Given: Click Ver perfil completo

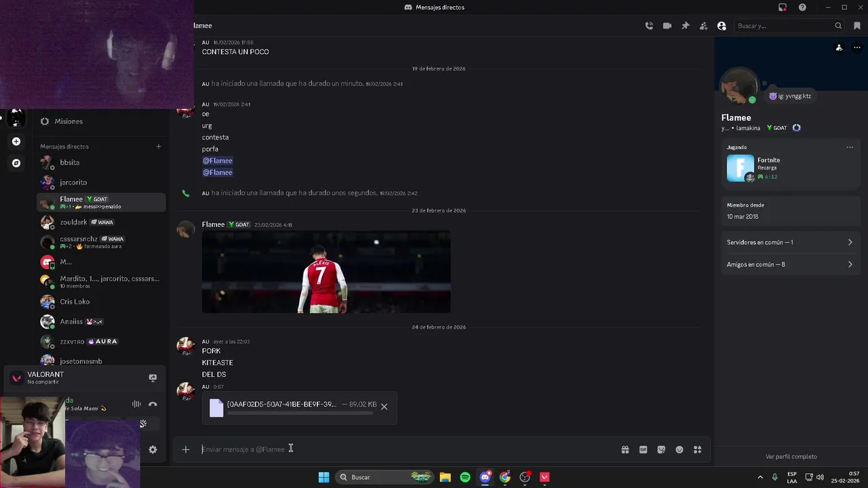Looking at the screenshot, I should point(791,457).
